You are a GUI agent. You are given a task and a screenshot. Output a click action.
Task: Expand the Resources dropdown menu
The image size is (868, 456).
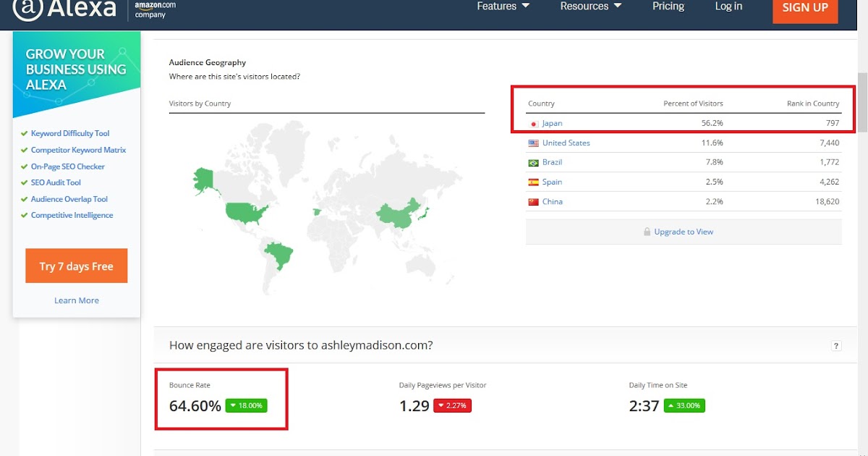tap(591, 7)
